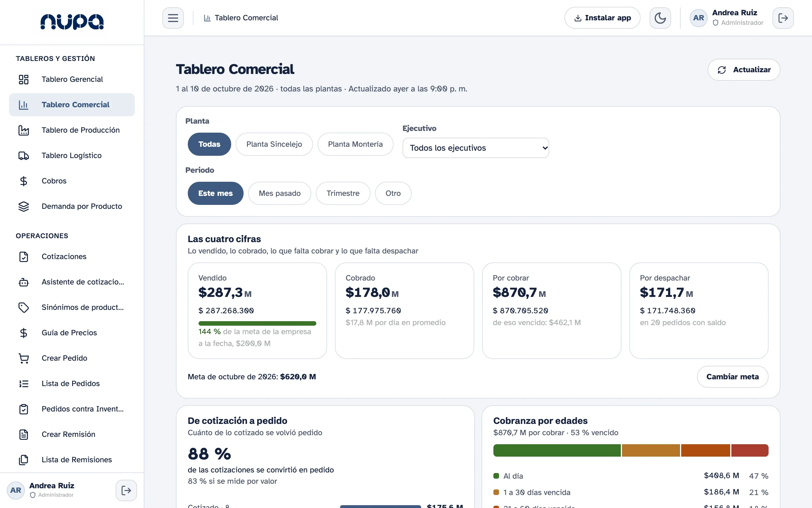Image resolution: width=812 pixels, height=508 pixels.
Task: Click the red segment of cobranza bar
Action: click(x=750, y=450)
